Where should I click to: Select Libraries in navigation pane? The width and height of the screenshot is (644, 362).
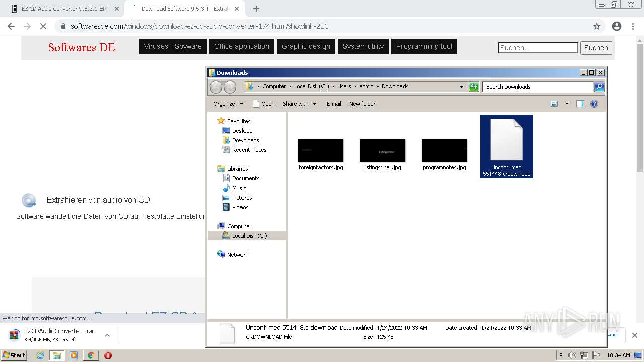[x=237, y=169]
